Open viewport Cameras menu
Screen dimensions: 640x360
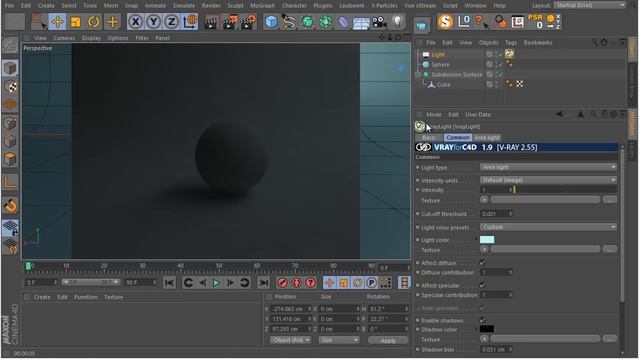click(x=64, y=38)
